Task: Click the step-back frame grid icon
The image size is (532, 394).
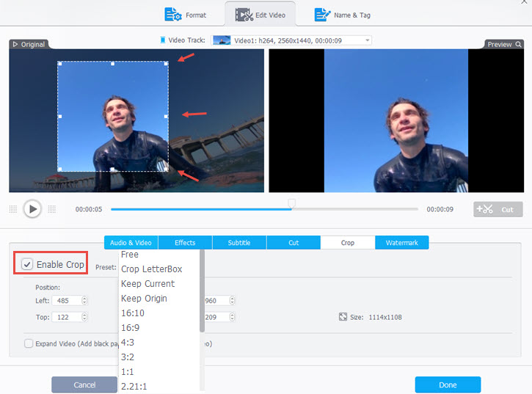Action: [13, 209]
